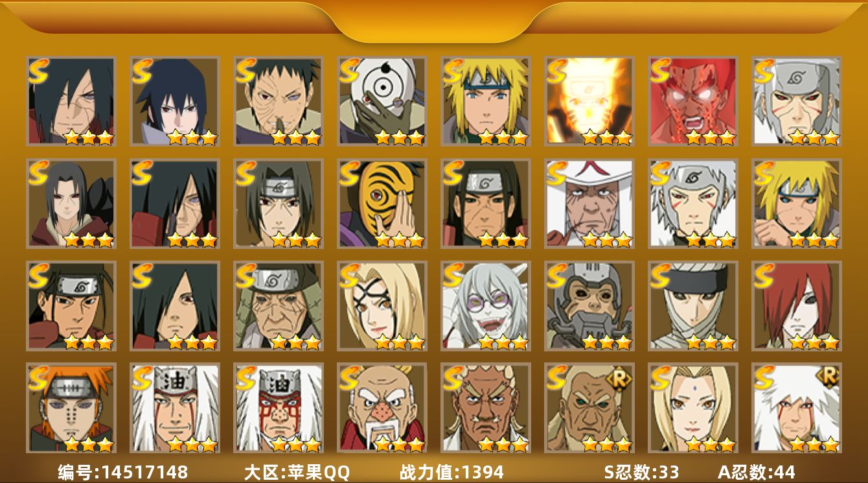Select Tsunade with black seal markings on face
This screenshot has width=868, height=483.
pyautogui.click(x=382, y=305)
